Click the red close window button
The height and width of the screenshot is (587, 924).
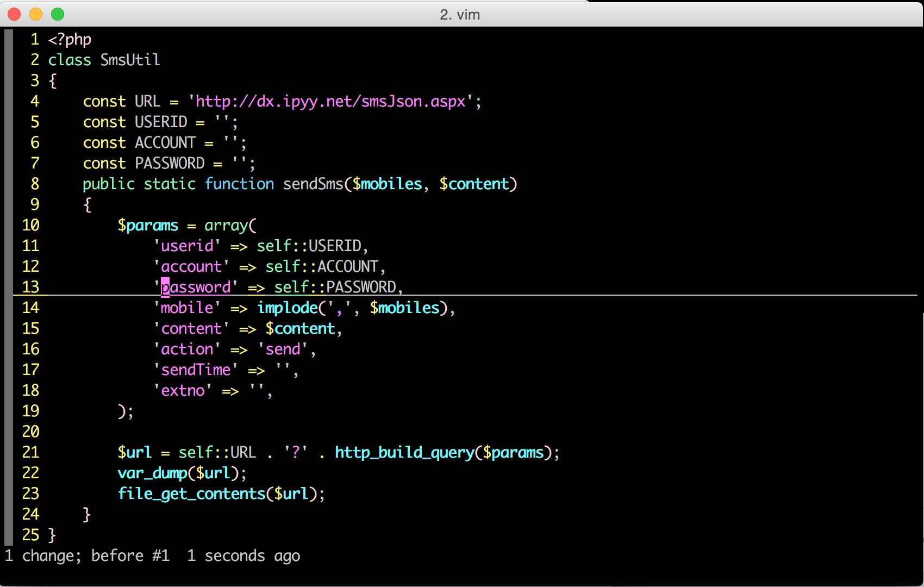point(15,14)
